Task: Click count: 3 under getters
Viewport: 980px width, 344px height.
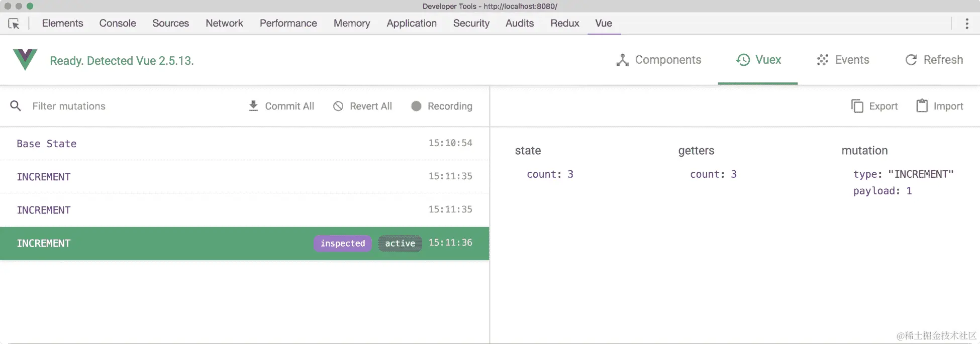Action: (x=713, y=174)
